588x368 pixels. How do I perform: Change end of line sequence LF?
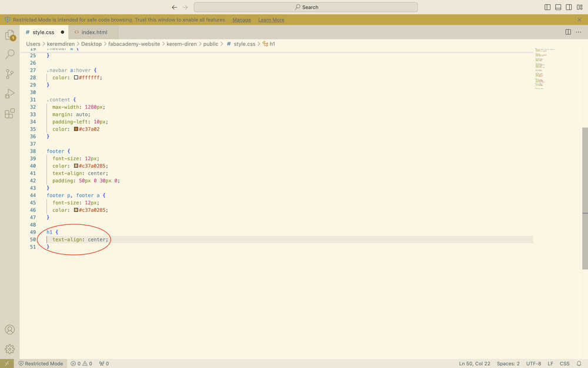(x=550, y=363)
